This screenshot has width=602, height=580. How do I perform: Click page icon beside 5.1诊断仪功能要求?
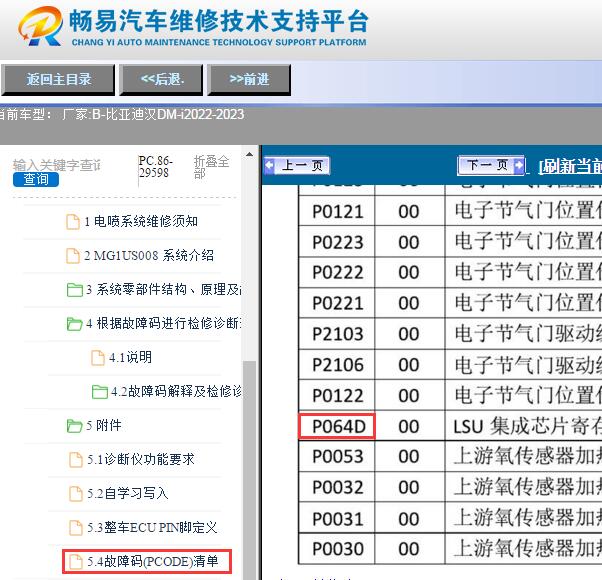76,459
